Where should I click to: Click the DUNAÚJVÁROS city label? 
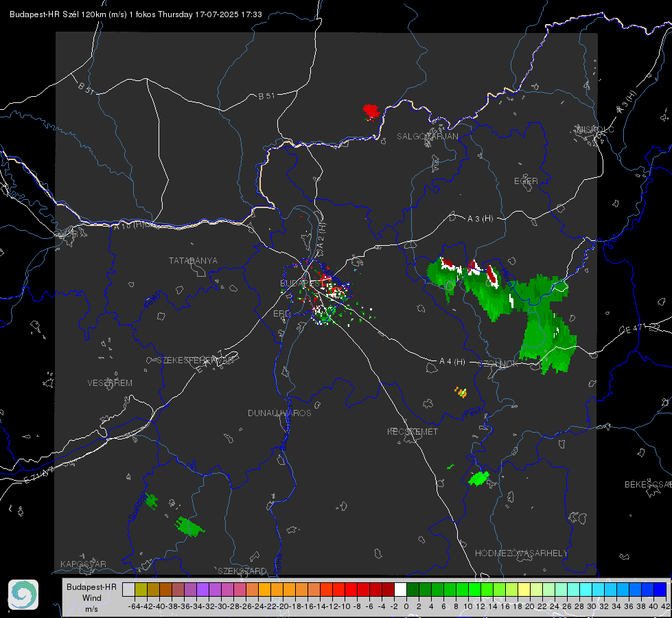coord(279,413)
